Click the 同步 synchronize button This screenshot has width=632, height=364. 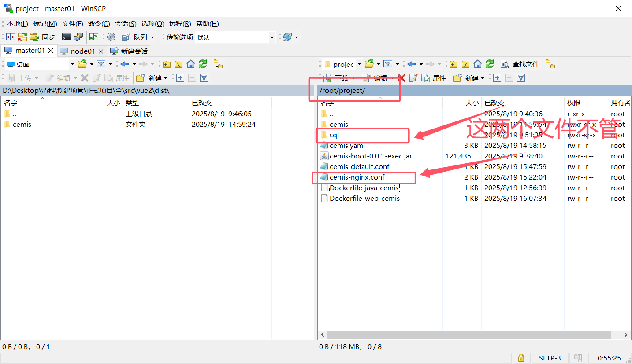43,37
